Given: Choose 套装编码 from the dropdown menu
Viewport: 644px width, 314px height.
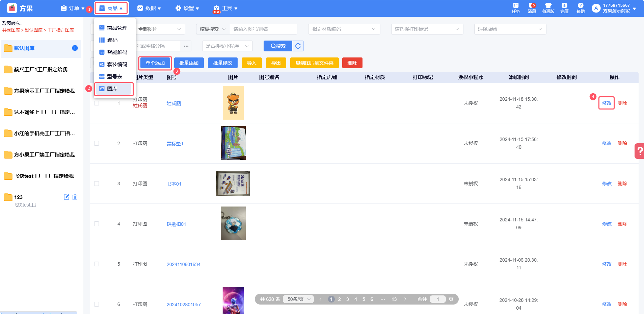Looking at the screenshot, I should (x=114, y=64).
